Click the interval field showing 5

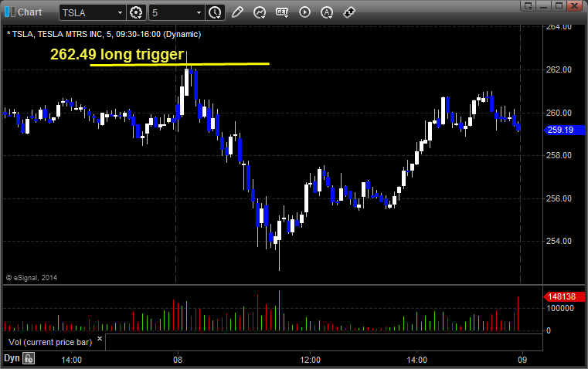coord(172,12)
